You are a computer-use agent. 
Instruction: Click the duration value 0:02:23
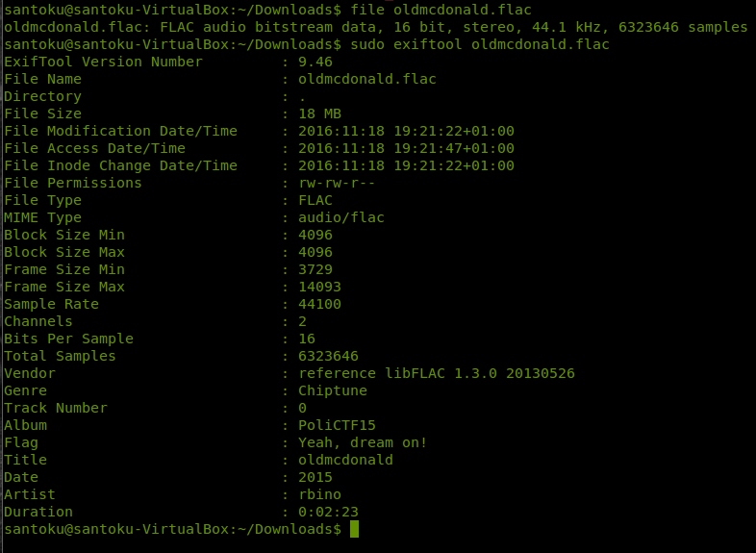(328, 512)
